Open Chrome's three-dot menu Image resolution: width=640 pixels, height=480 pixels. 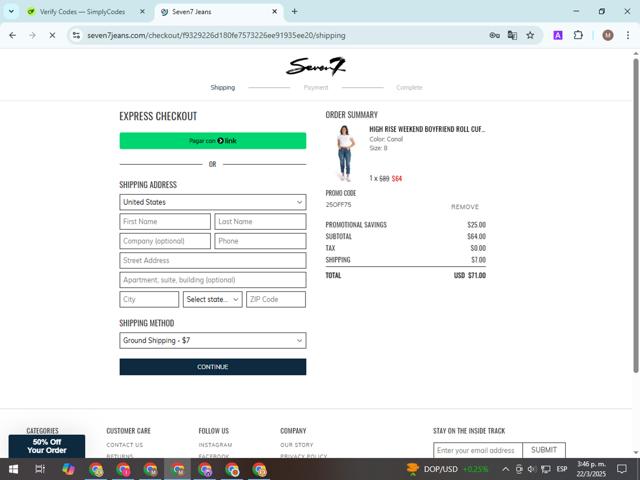click(628, 36)
